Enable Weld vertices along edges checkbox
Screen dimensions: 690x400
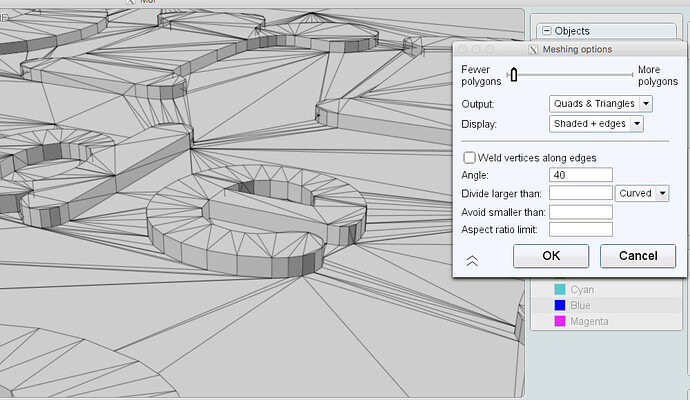(469, 158)
